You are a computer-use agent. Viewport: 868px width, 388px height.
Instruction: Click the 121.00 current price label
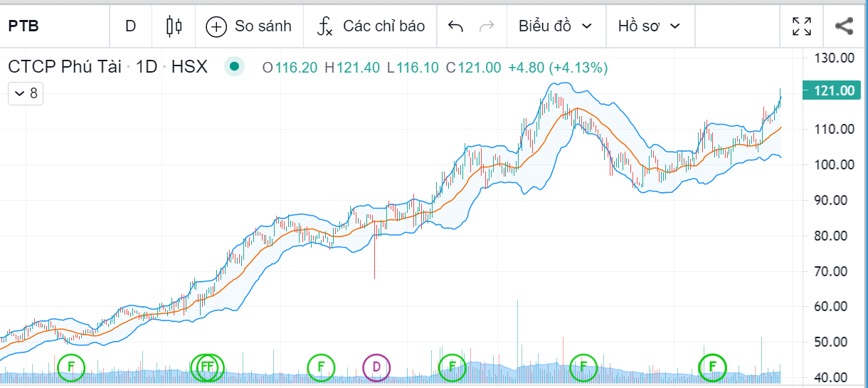833,90
